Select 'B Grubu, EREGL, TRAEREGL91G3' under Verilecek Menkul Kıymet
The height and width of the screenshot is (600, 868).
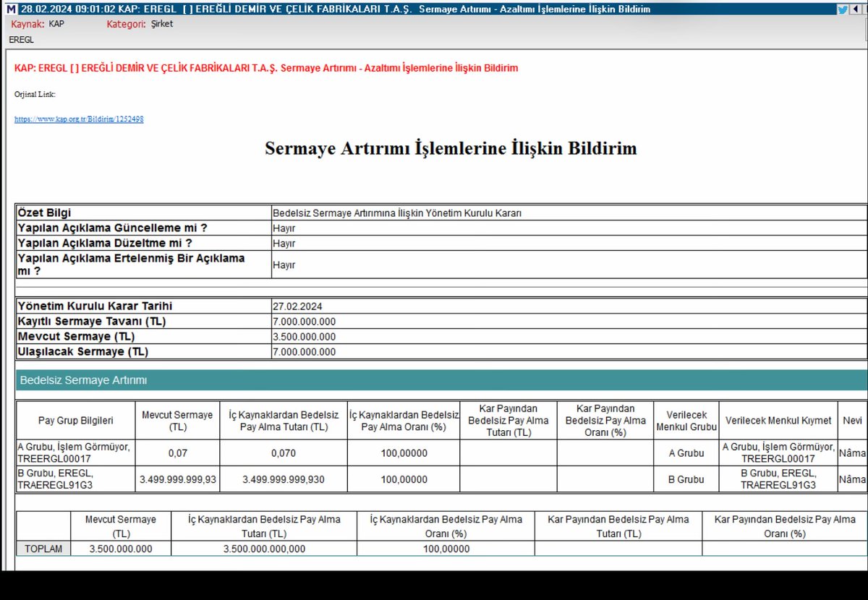tap(778, 479)
